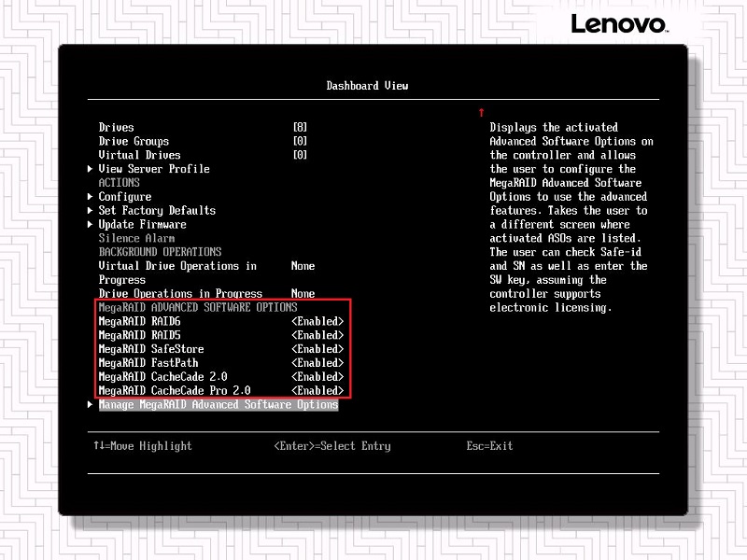
Task: Click Esc=Exit in the footer
Action: click(489, 446)
